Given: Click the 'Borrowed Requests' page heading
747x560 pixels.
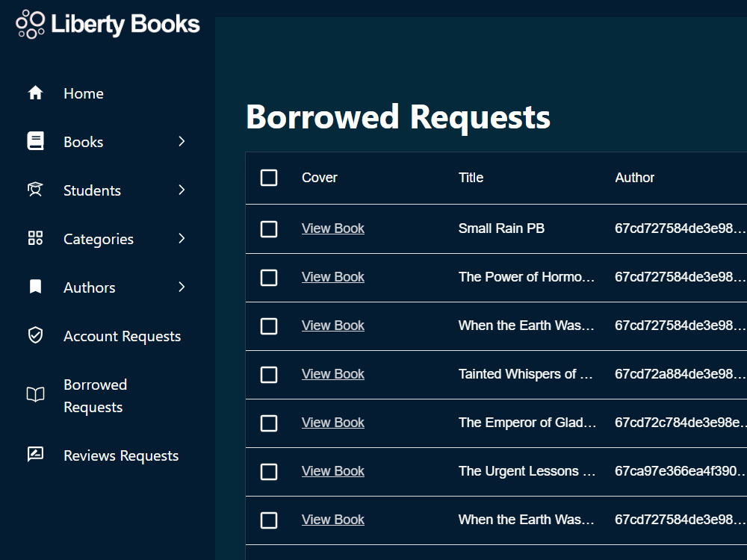Looking at the screenshot, I should click(x=398, y=117).
